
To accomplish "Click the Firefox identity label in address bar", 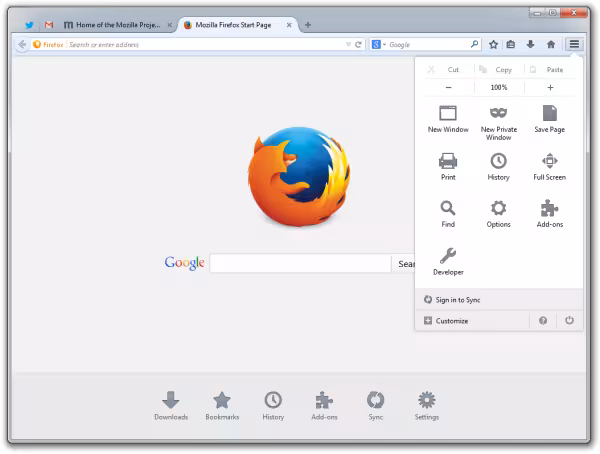I will point(48,44).
